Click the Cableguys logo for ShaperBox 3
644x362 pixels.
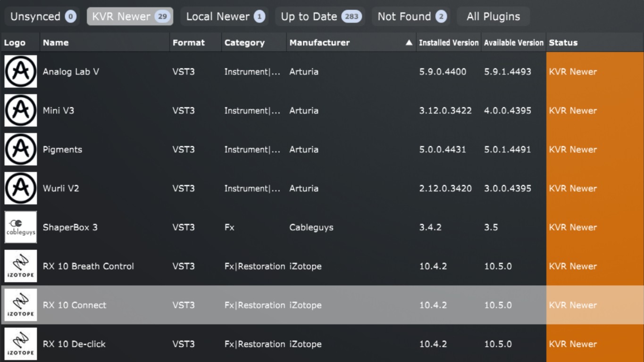(x=21, y=227)
